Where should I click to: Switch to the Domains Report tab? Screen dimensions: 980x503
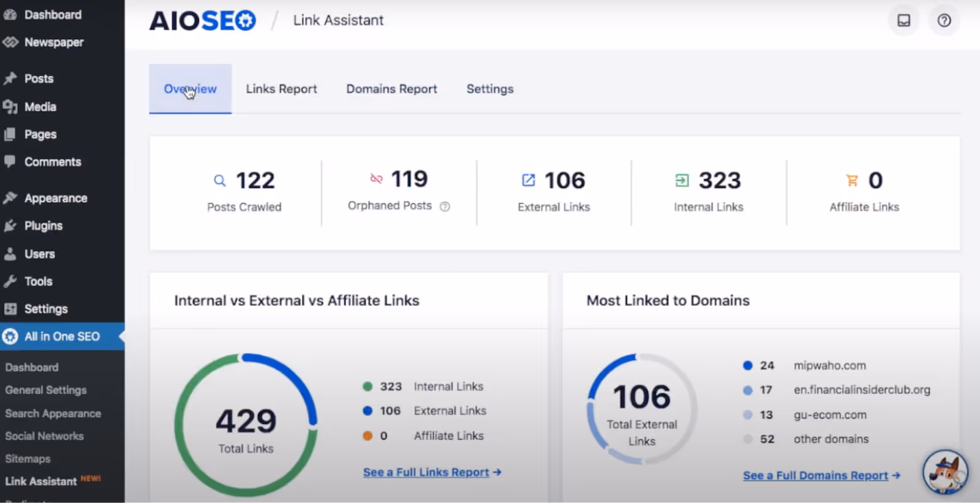point(391,89)
